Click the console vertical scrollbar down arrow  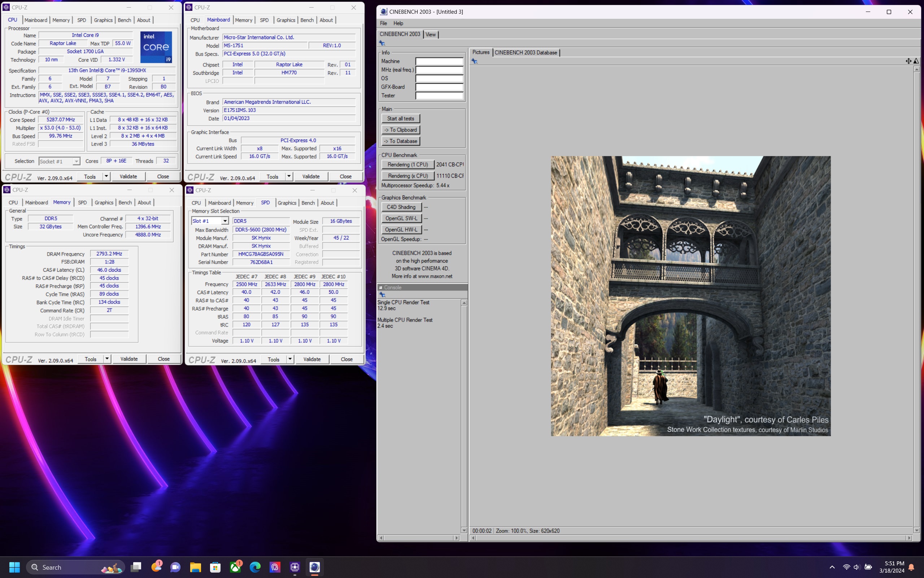464,530
